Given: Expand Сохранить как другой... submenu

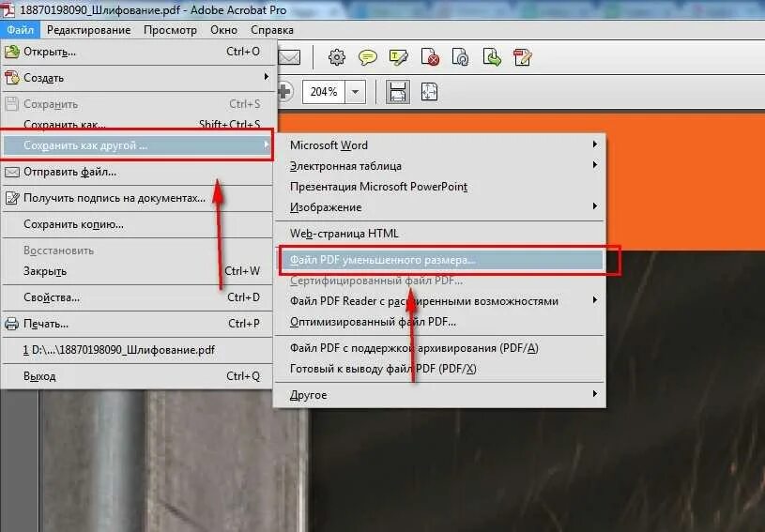Looking at the screenshot, I should tap(138, 145).
